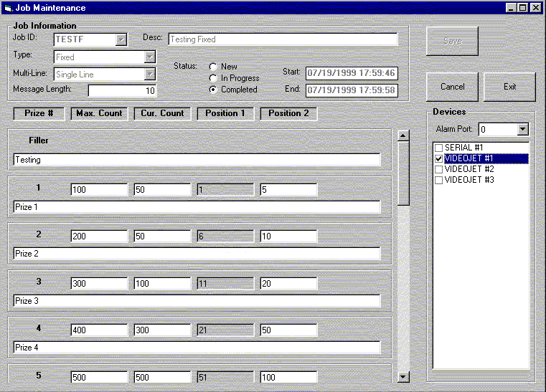
Task: Click the Start date-time field
Action: (x=352, y=73)
